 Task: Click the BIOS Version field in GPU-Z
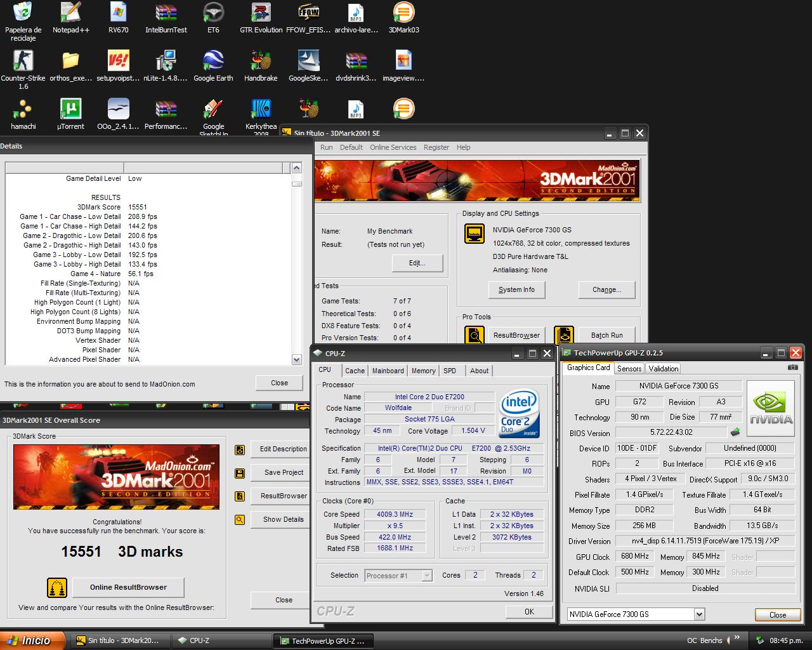click(x=671, y=432)
